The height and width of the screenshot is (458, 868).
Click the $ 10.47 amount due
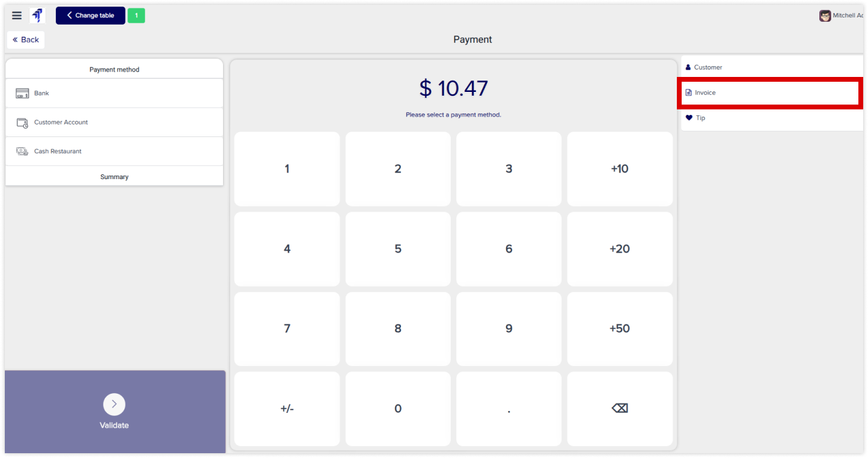453,88
